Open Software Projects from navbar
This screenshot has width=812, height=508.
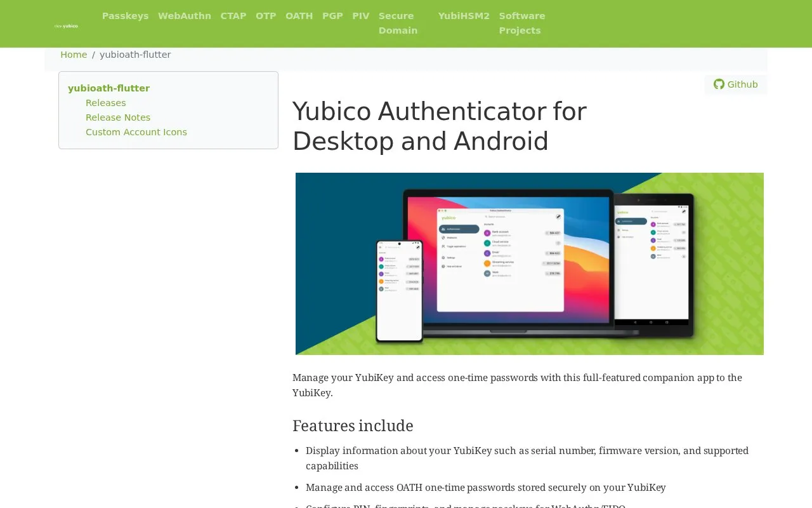point(522,23)
